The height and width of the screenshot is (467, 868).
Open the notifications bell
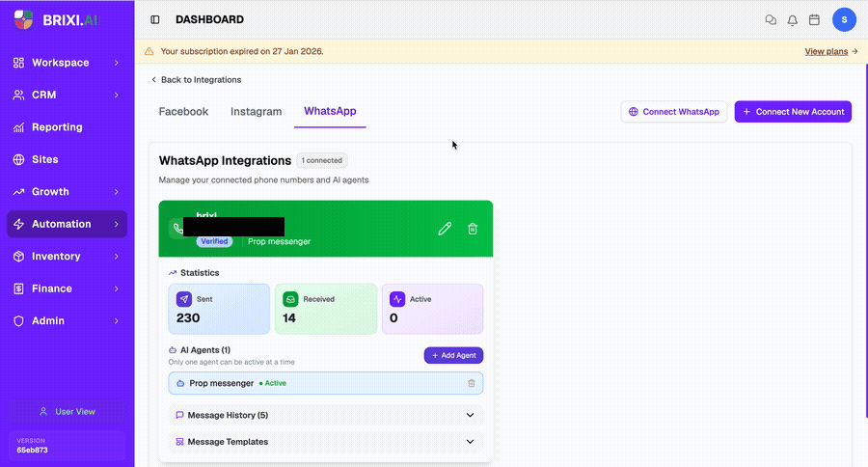point(793,20)
